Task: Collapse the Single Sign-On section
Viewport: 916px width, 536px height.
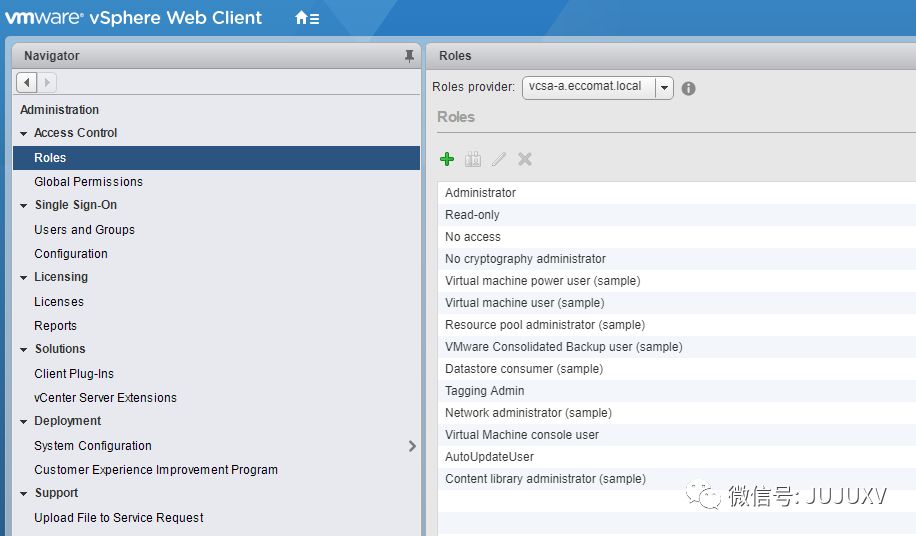Action: click(24, 206)
